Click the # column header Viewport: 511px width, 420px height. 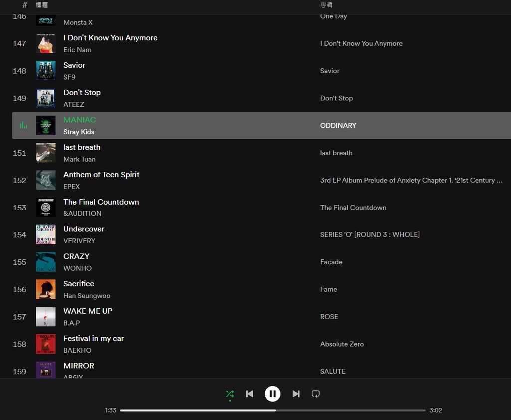click(25, 5)
